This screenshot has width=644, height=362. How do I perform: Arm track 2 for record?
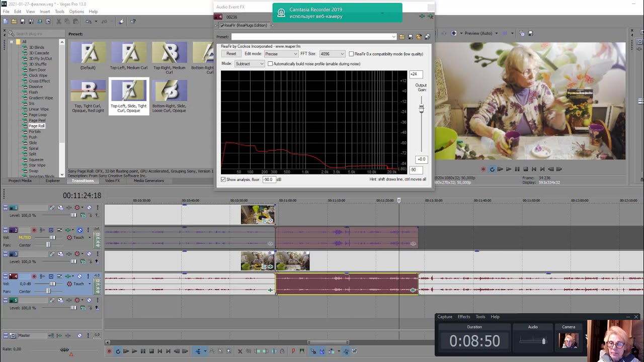(34, 230)
